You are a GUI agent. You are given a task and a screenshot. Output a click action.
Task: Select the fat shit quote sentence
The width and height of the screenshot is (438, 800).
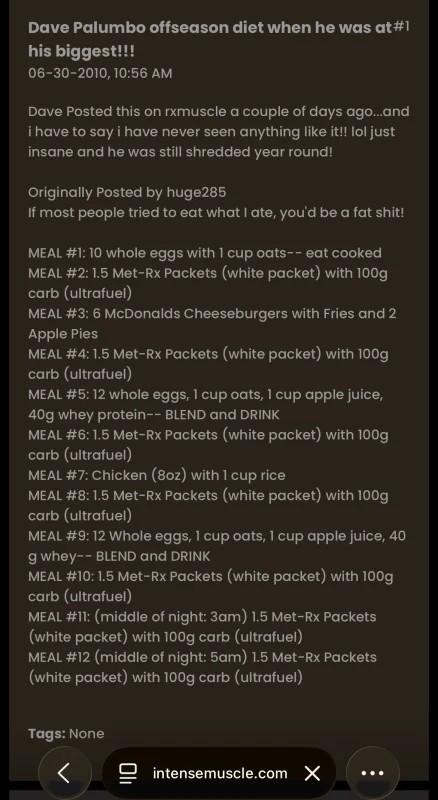[216, 213]
